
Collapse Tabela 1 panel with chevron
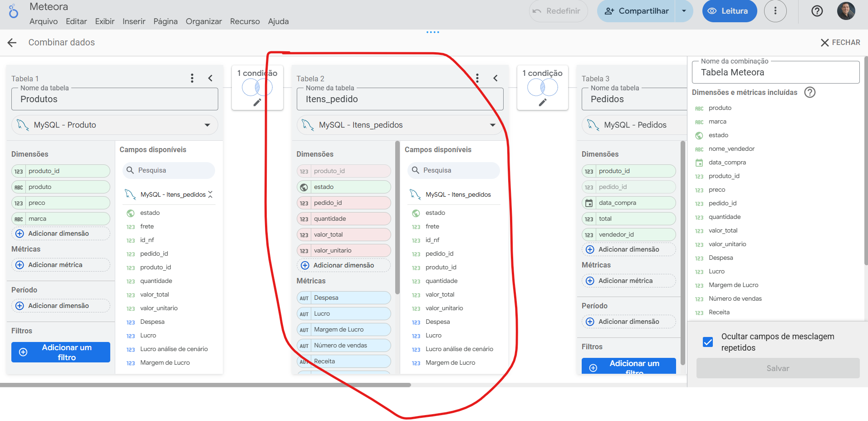click(x=211, y=78)
